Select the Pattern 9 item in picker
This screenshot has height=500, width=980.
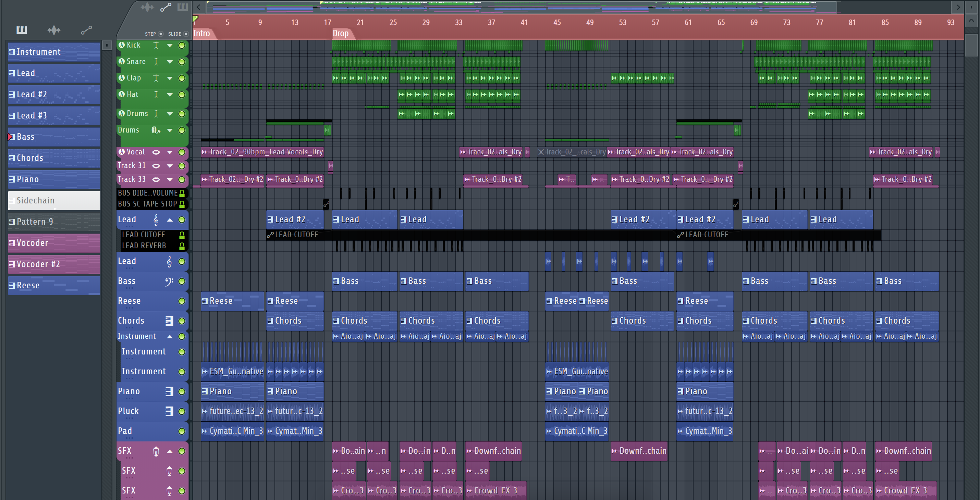click(54, 222)
